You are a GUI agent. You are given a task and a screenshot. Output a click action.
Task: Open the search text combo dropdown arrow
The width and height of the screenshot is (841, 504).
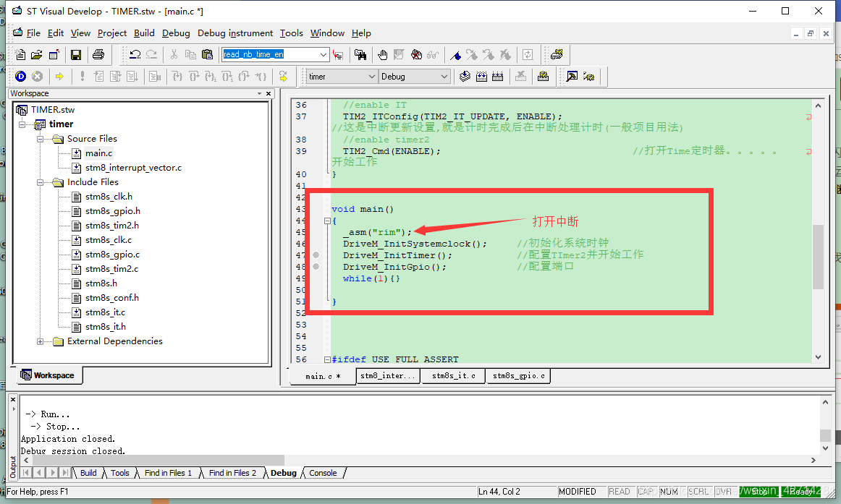pos(323,55)
